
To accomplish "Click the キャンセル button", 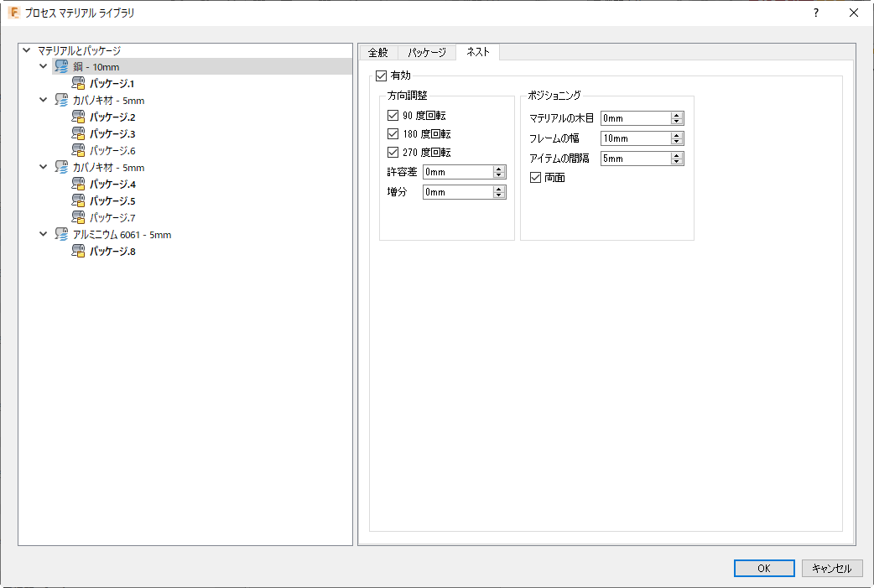I will tap(831, 568).
